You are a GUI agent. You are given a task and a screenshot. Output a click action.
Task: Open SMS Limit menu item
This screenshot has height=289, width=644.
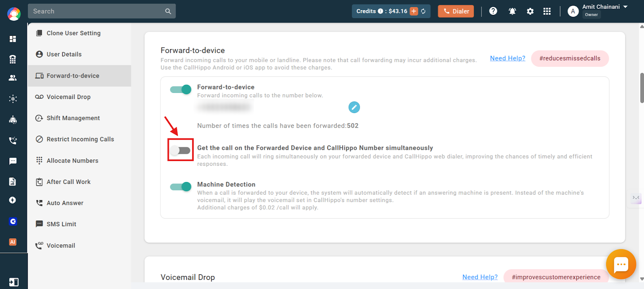pyautogui.click(x=79, y=224)
